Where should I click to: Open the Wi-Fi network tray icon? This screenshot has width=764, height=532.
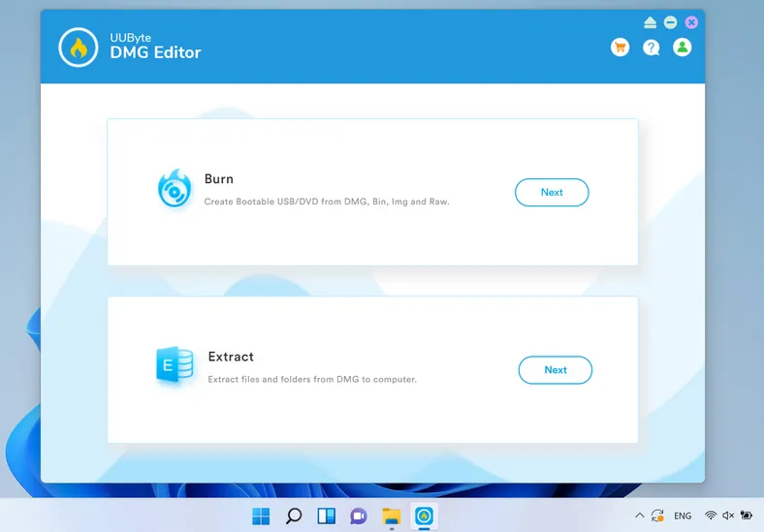pos(711,516)
